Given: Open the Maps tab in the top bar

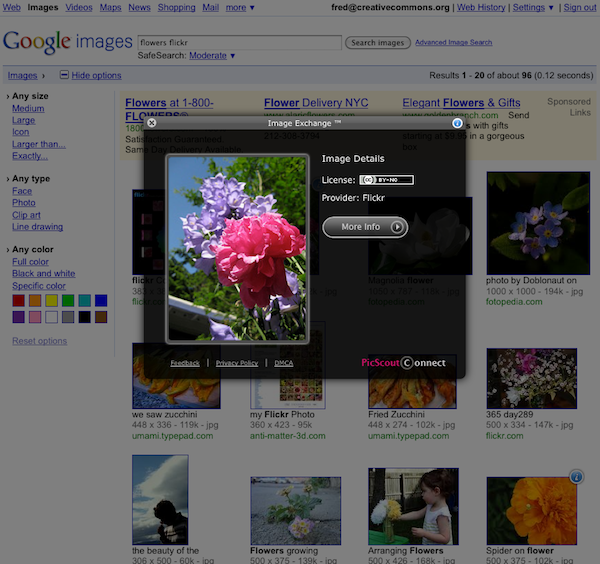Looking at the screenshot, I should (x=110, y=7).
